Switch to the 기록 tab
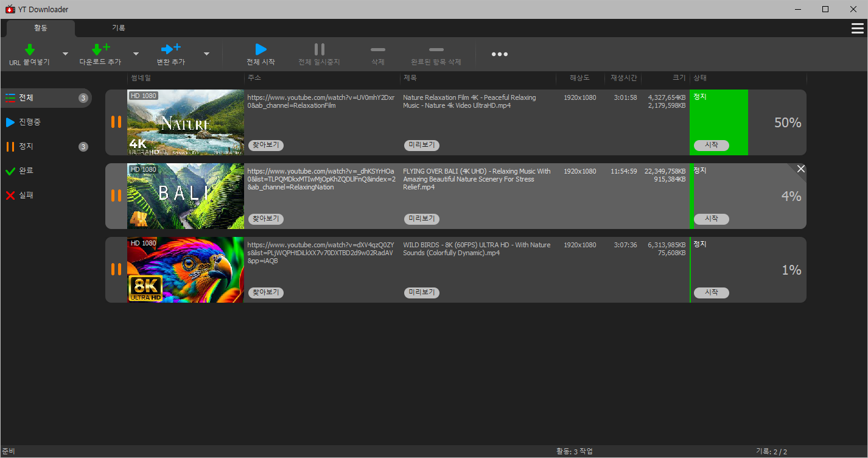Viewport: 868px width, 458px height. point(119,28)
